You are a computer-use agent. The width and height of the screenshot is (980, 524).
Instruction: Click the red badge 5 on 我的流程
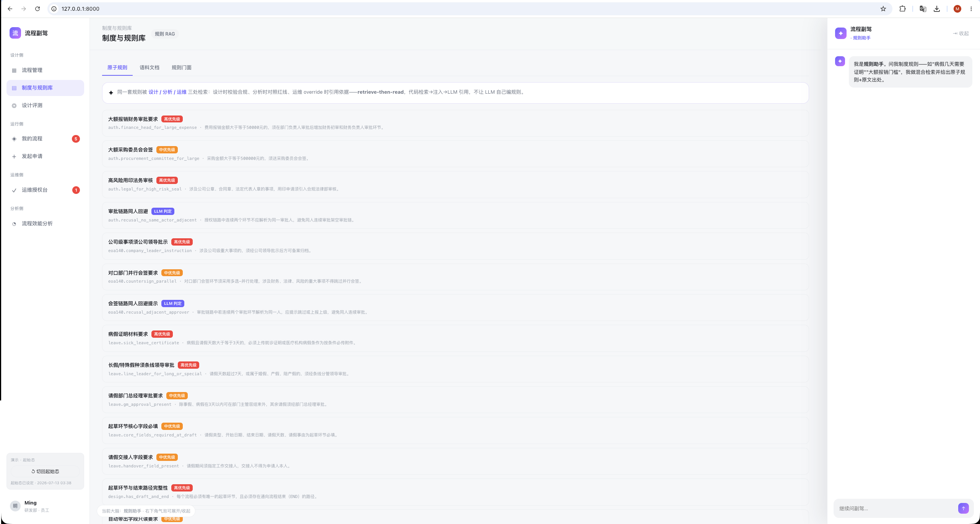(76, 139)
